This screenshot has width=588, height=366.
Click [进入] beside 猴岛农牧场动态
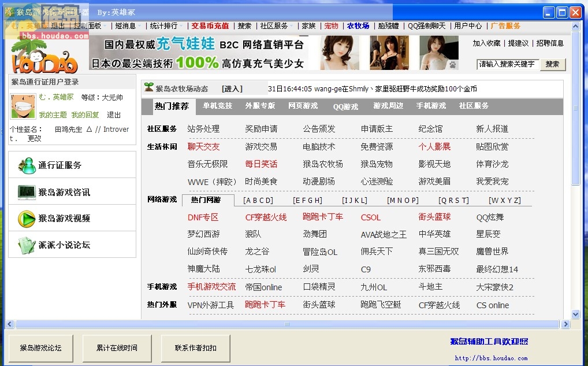(x=232, y=89)
